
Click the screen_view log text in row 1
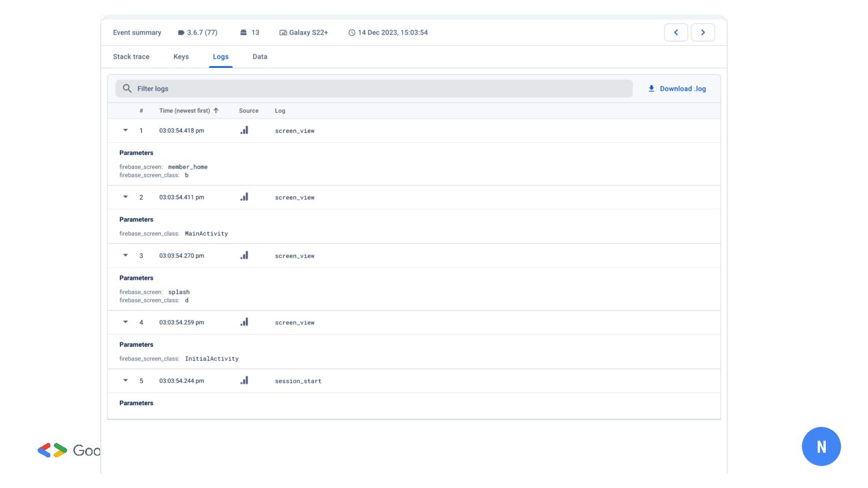295,131
